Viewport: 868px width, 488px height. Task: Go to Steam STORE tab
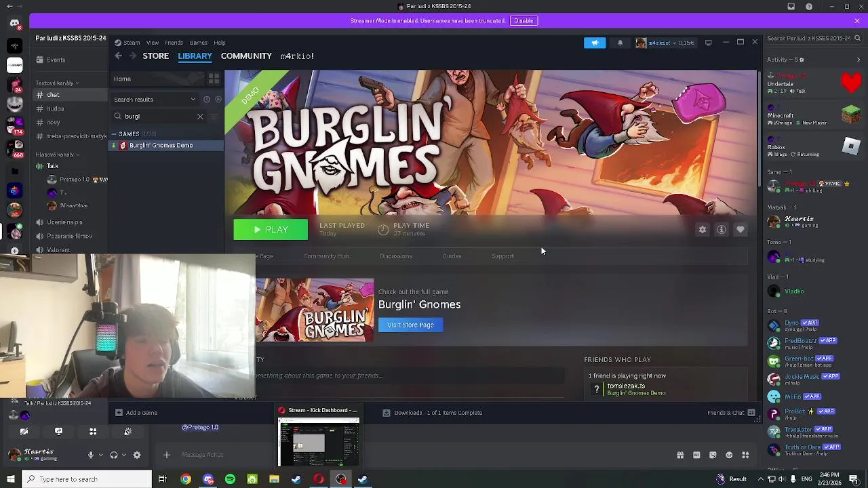click(x=155, y=56)
